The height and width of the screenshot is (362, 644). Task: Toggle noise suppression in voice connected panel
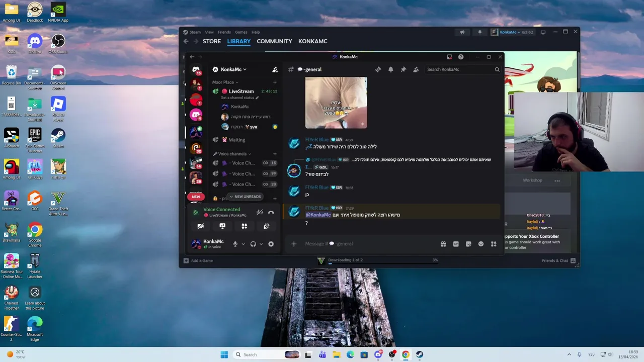[260, 212]
